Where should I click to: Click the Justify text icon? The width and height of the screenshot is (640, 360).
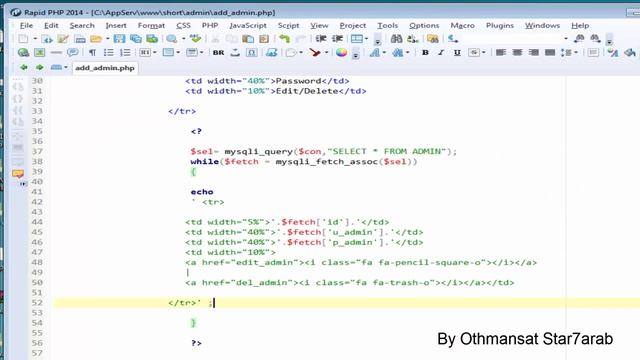(x=550, y=52)
